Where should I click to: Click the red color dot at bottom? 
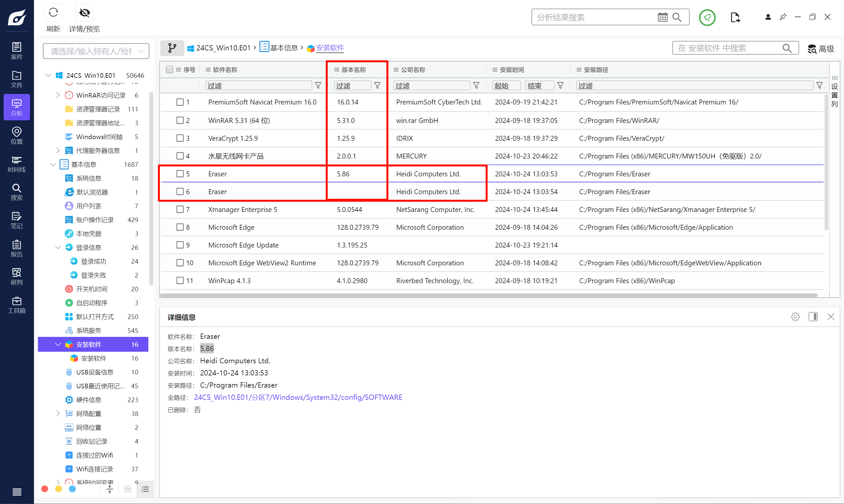tap(45, 489)
